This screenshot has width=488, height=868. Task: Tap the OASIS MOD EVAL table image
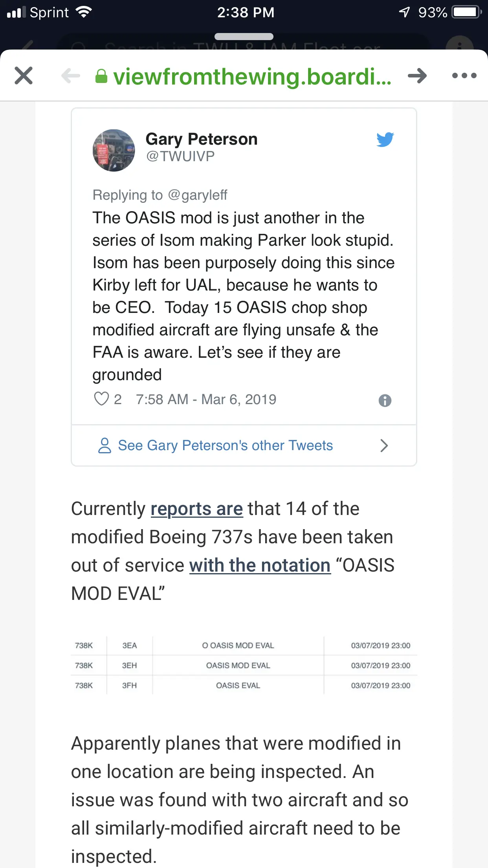[244, 665]
